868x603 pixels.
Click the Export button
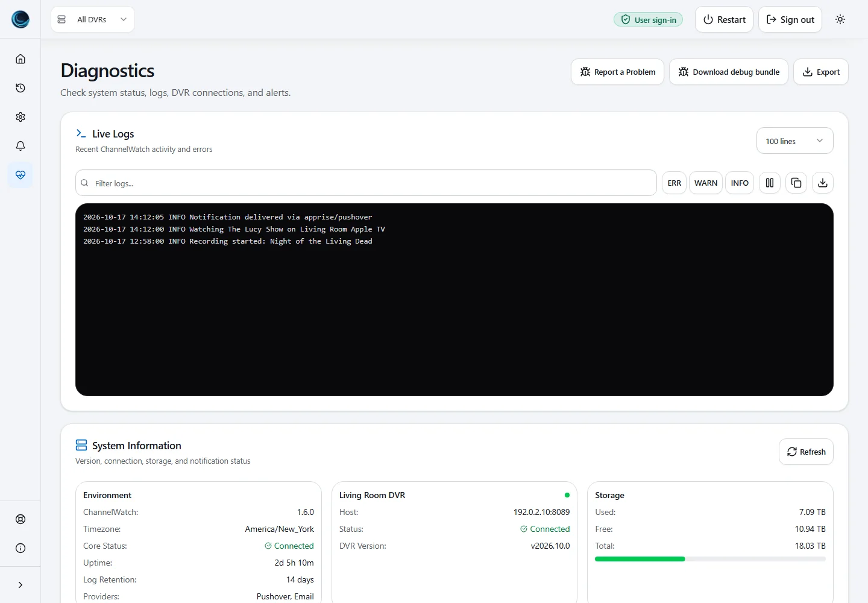point(821,72)
